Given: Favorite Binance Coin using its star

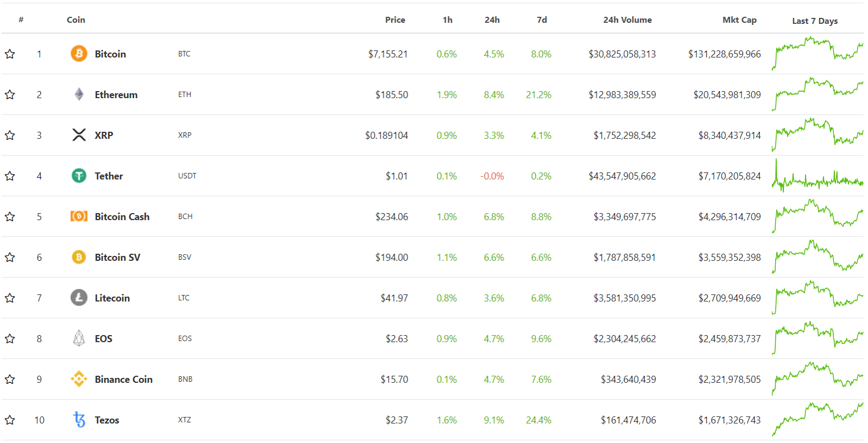Looking at the screenshot, I should click(10, 379).
